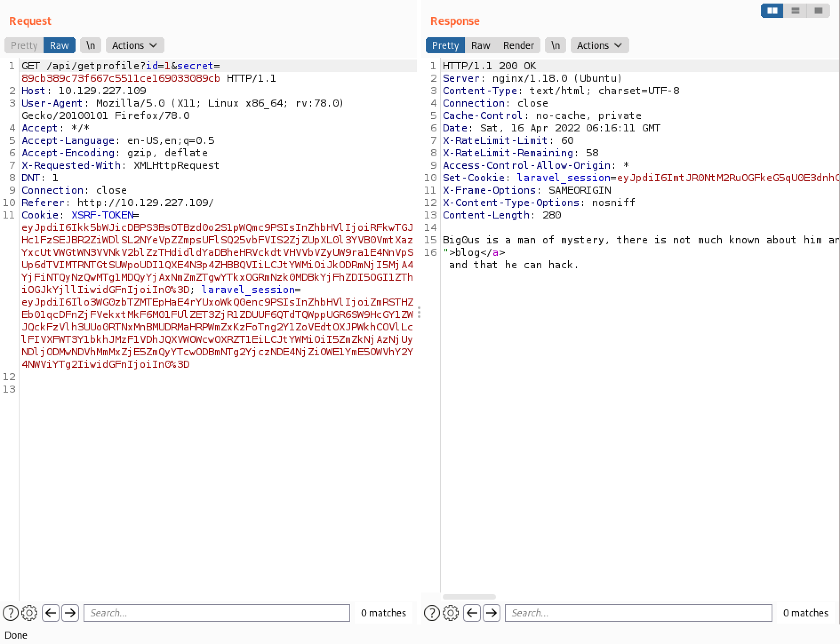The image size is (840, 644).
Task: Click the blog closing anchor tag line
Action: (474, 252)
